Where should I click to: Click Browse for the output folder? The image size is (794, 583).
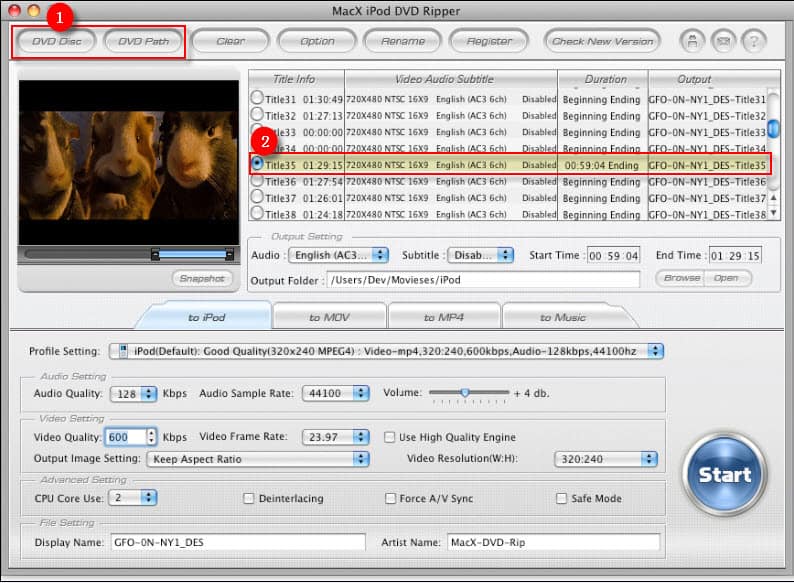point(682,278)
